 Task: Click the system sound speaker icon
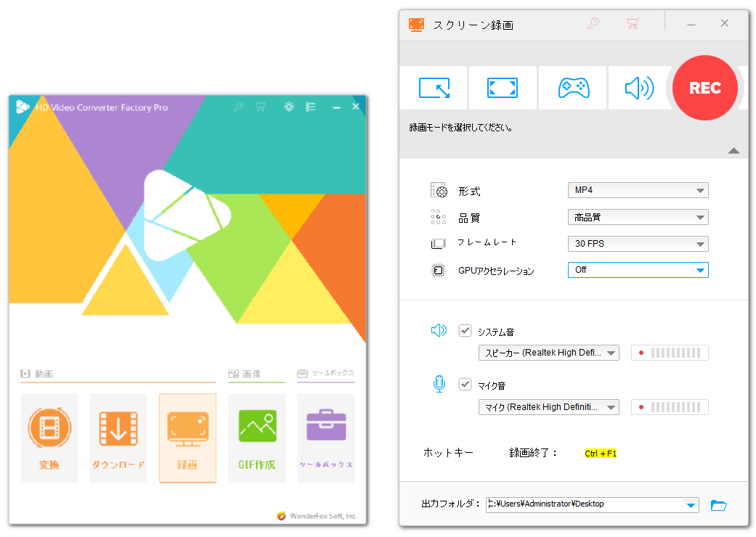[438, 330]
